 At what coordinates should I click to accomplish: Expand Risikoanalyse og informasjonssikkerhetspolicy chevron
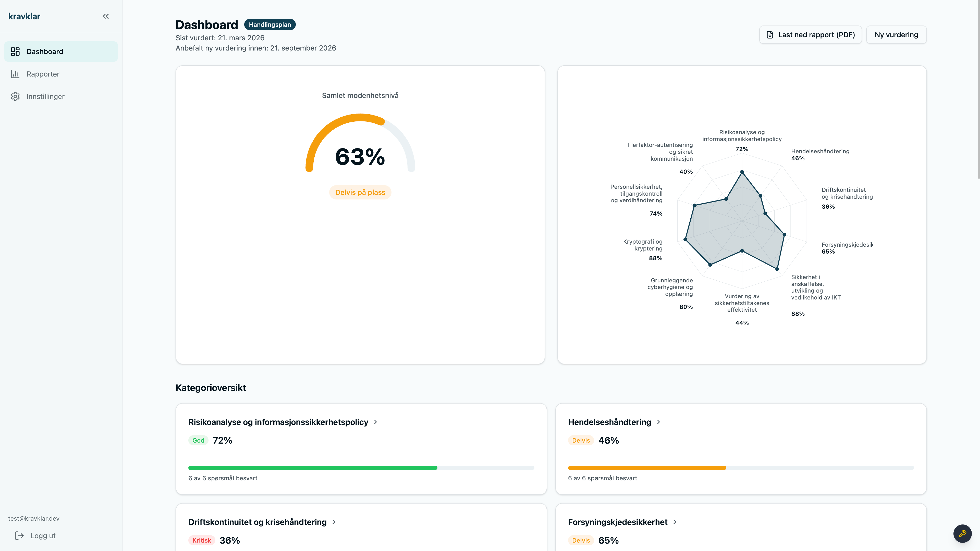pos(375,422)
